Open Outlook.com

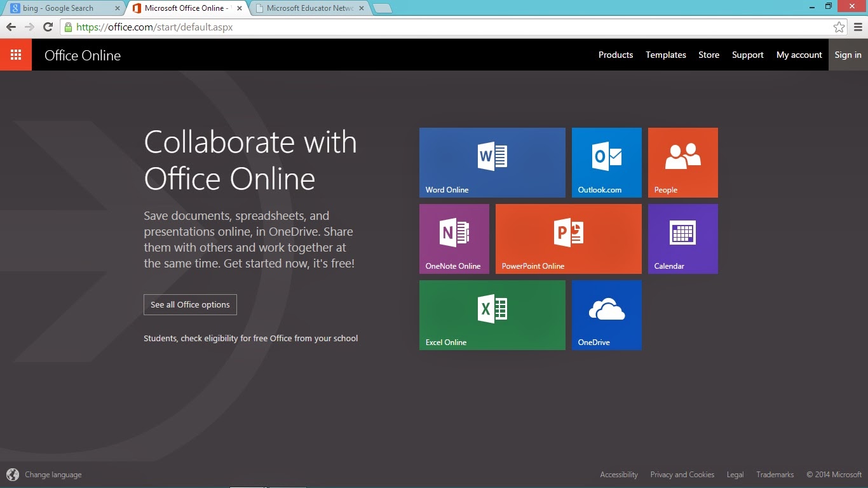tap(606, 162)
